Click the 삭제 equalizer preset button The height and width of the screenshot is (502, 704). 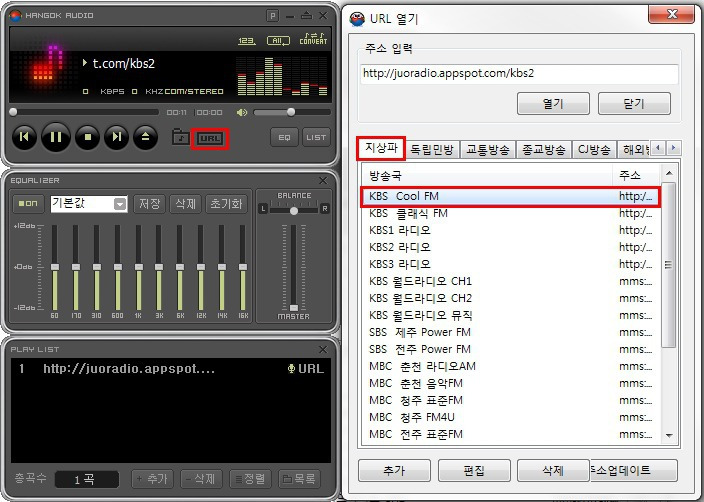point(185,204)
